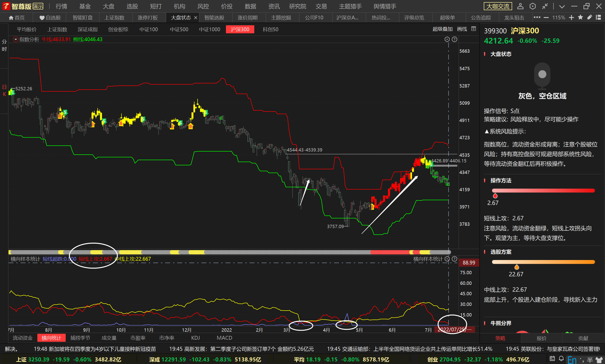Switch to 公司F10 tab
Screen dimensions: 605x364
coord(314,18)
